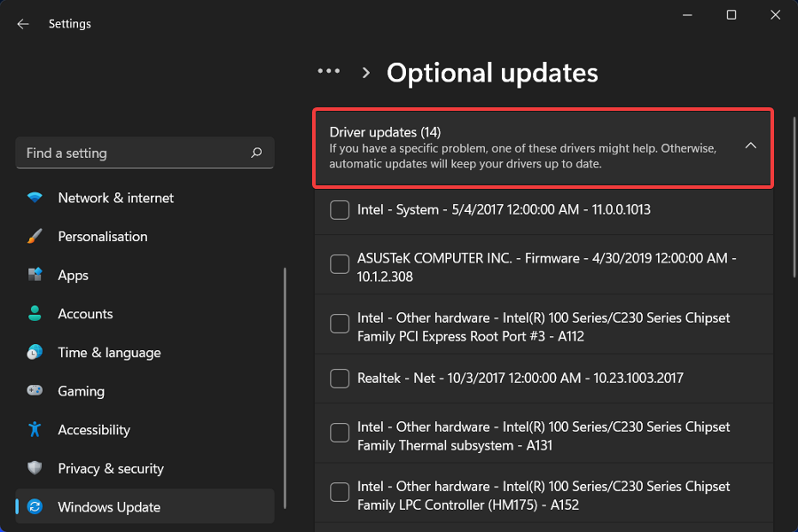Open Privacy & security settings
Viewport: 798px width, 532px height.
coord(145,468)
